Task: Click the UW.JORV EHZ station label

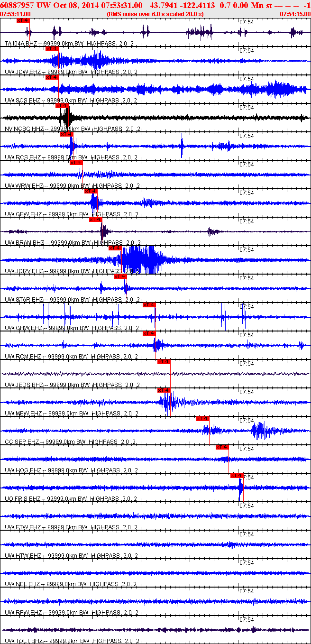Action: (x=24, y=271)
